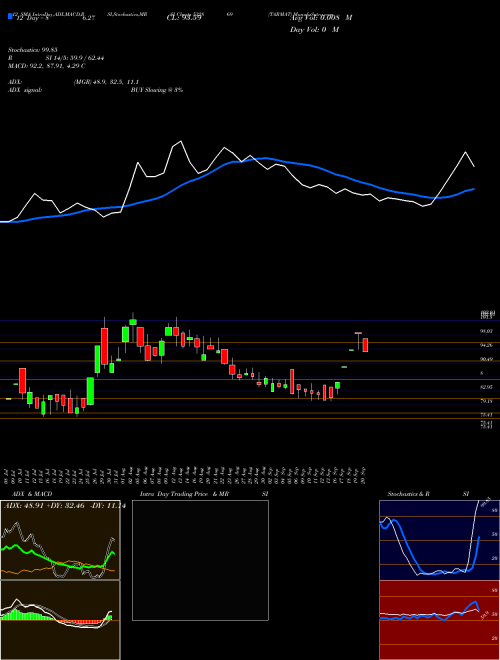The width and height of the screenshot is (500, 660).
Task: Select the 'Day Vol: 0 M' text
Action: click(x=314, y=30)
